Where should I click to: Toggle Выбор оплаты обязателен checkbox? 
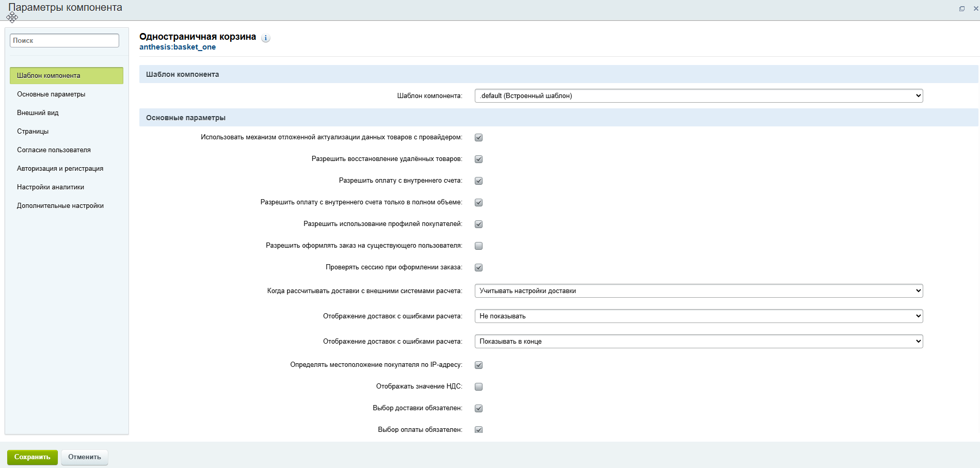(x=479, y=430)
